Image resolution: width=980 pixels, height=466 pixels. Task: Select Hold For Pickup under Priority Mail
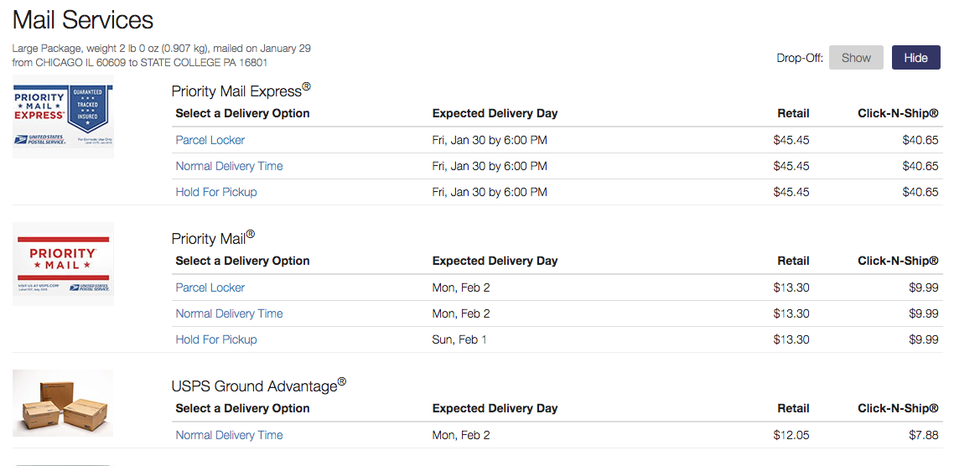[x=216, y=339]
